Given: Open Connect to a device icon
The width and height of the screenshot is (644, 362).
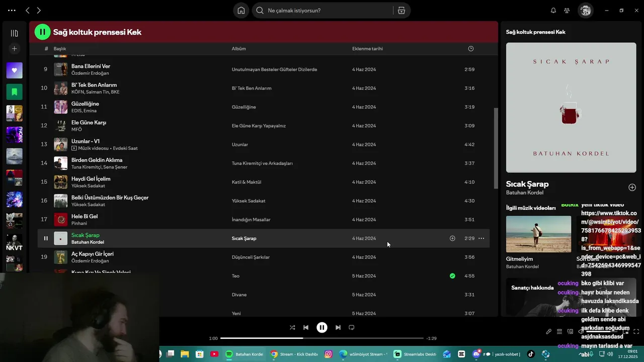Looking at the screenshot, I should pos(570,332).
